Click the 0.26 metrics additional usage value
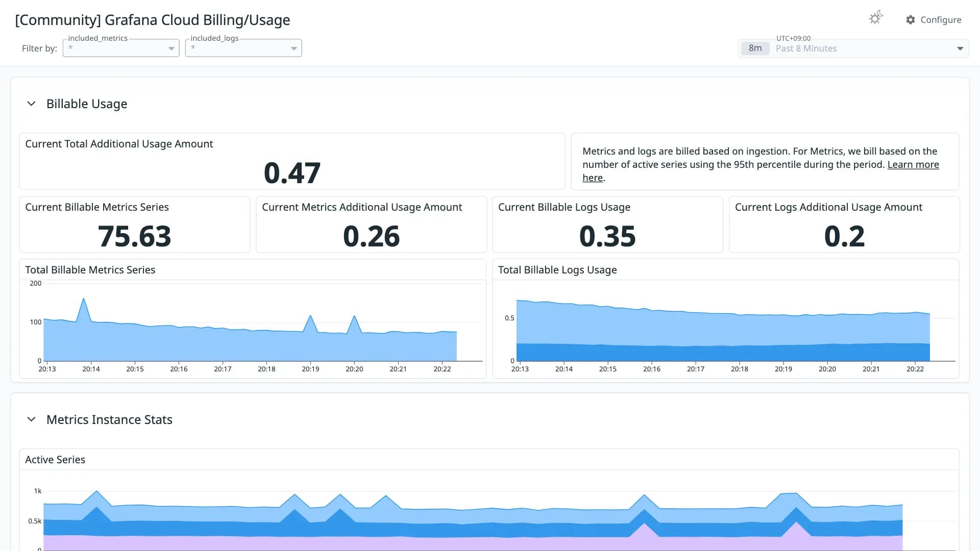The height and width of the screenshot is (551, 980). coord(371,236)
